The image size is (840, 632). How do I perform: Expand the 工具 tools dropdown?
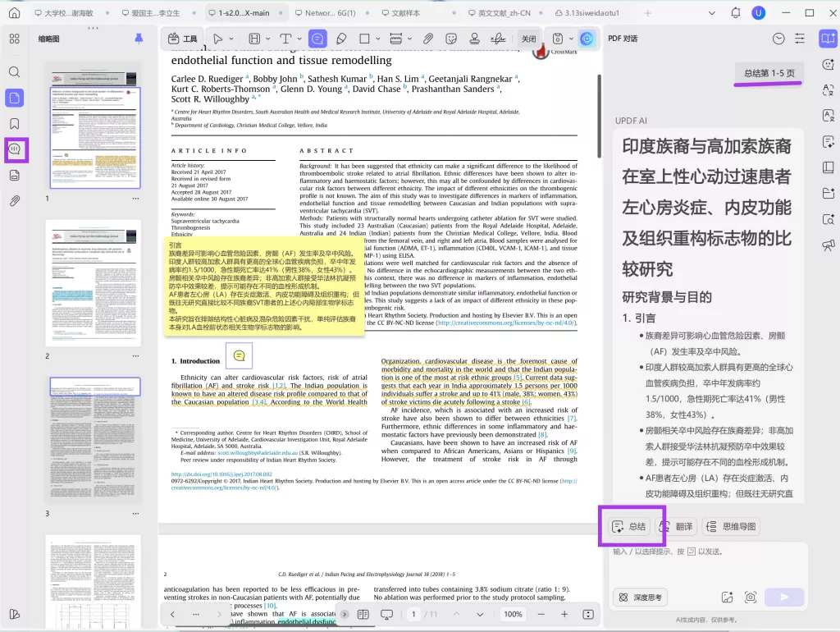182,39
